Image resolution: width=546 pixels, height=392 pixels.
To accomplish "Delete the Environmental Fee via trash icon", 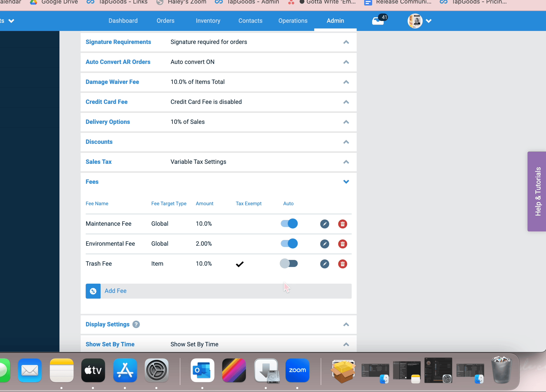I will 342,244.
